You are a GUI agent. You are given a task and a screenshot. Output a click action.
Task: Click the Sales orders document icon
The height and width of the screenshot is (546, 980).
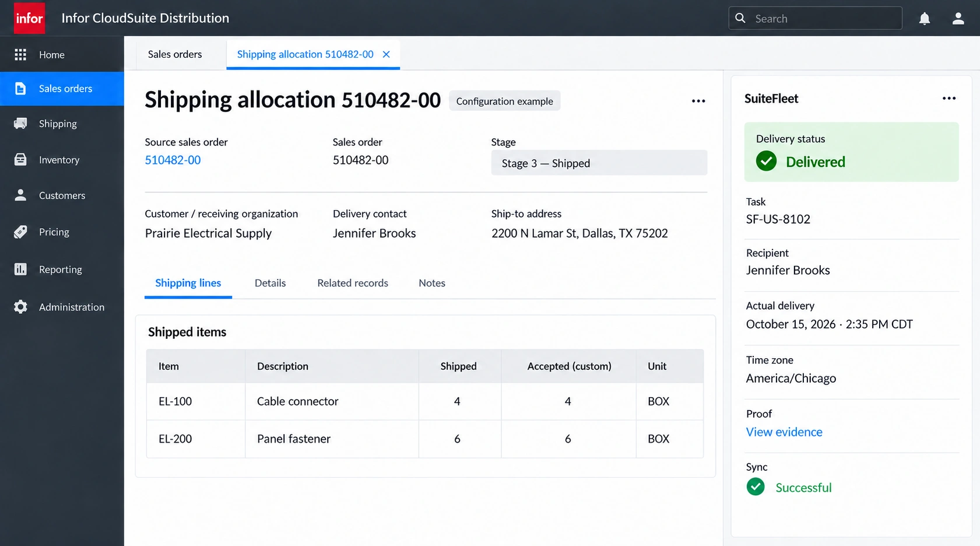pyautogui.click(x=20, y=89)
